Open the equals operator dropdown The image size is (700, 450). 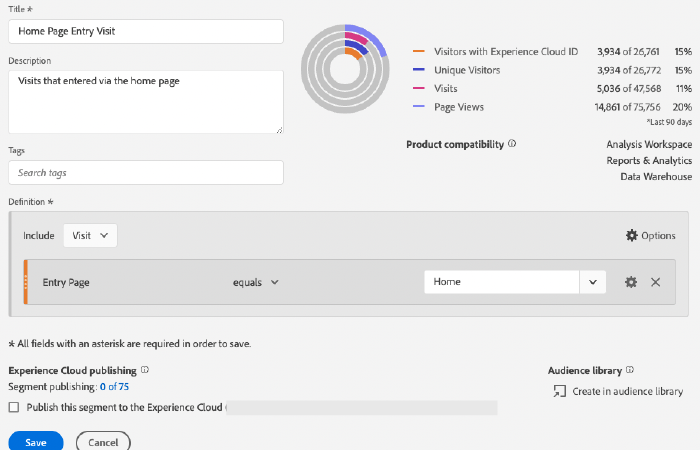[x=256, y=282]
